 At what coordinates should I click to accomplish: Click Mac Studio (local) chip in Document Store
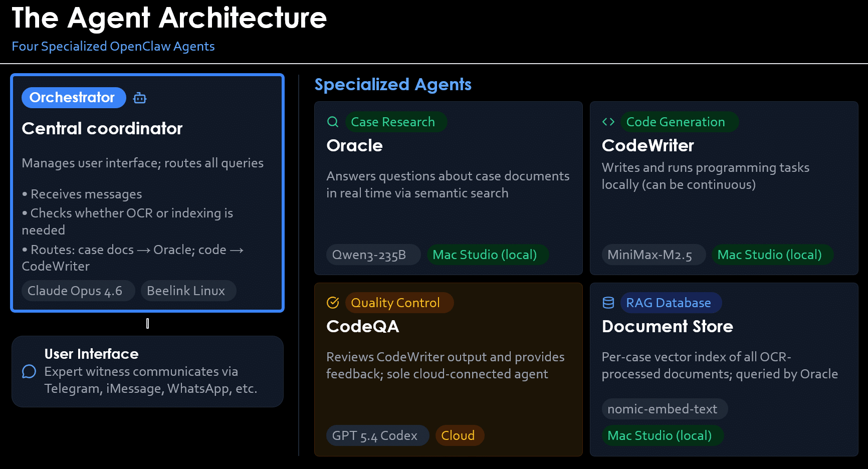(x=663, y=435)
